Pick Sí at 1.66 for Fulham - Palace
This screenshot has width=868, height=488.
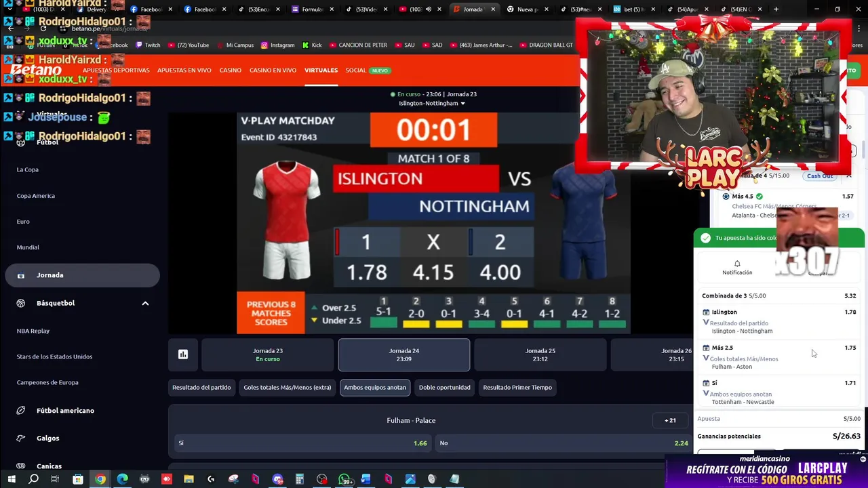[x=302, y=443]
